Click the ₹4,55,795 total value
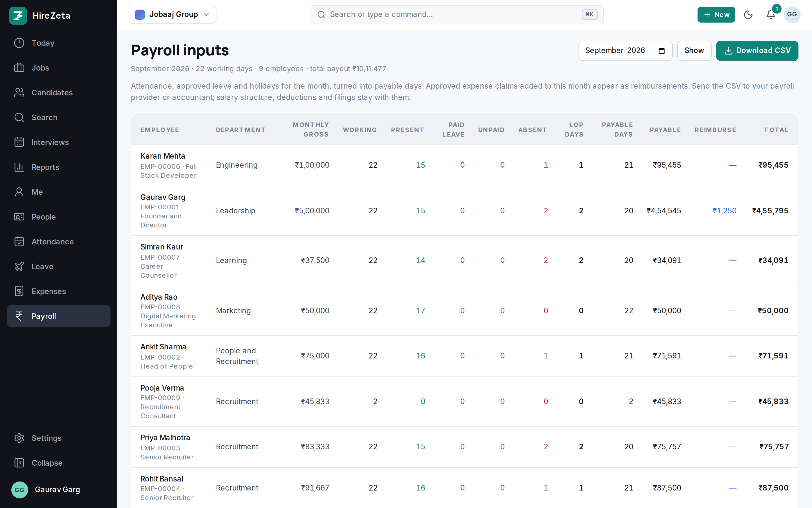This screenshot has width=812, height=508. 770,211
